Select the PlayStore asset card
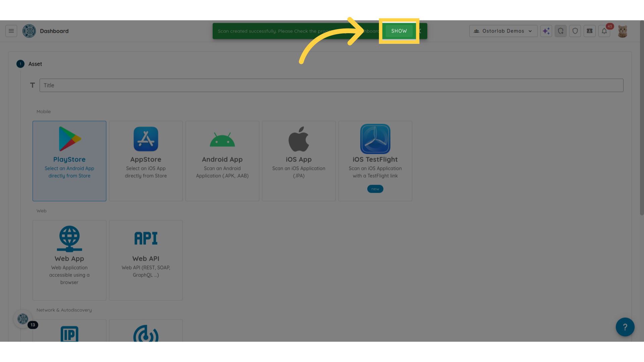 tap(69, 161)
